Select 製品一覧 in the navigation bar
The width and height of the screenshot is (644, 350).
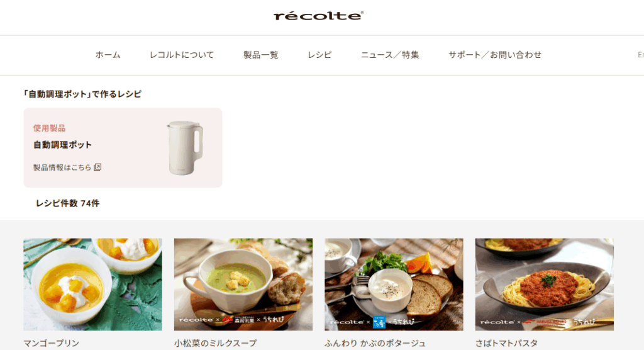click(x=261, y=55)
